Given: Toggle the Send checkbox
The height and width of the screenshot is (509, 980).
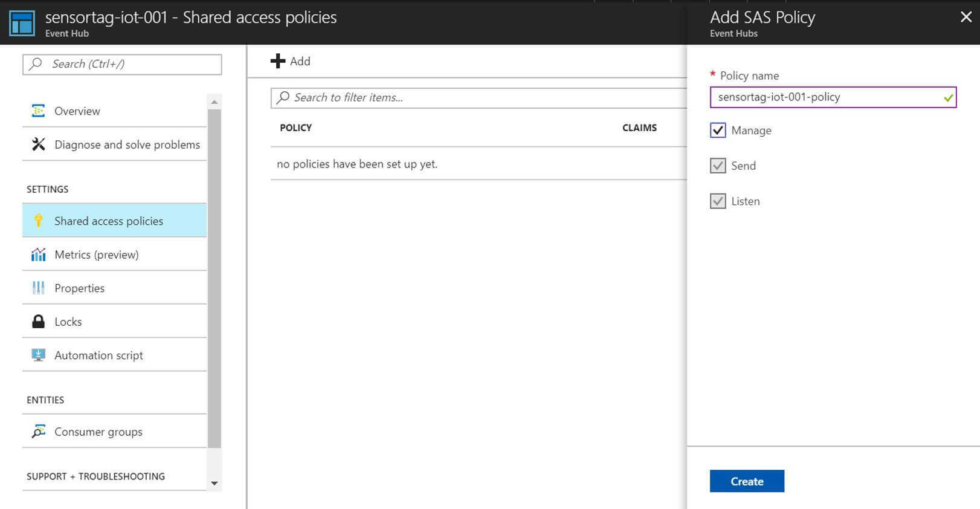Looking at the screenshot, I should point(718,166).
